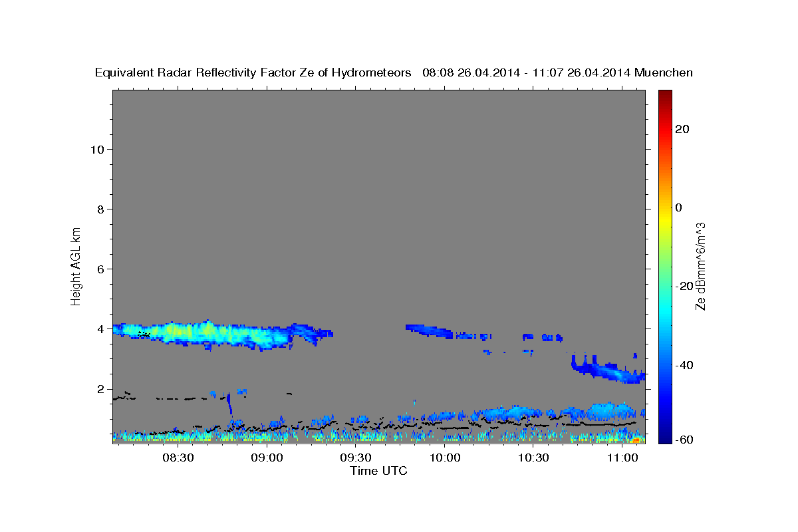Click the 'Height AGL km' y-axis label
The width and height of the screenshot is (798, 532).
[x=76, y=265]
